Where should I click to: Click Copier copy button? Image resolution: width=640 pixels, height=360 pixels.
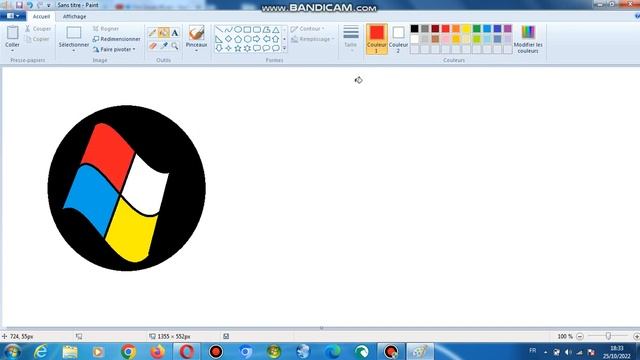point(37,39)
